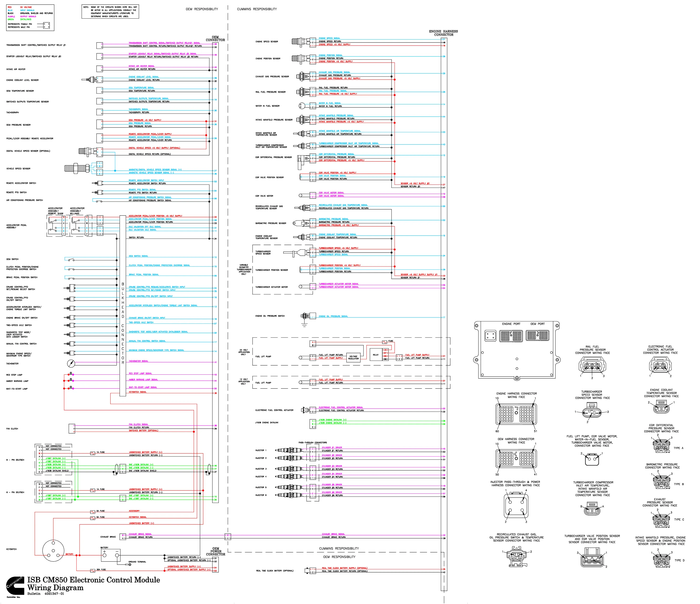700x604 pixels.
Task: Click the 'EGR VALVE MOTOR' label
Action: (x=264, y=196)
